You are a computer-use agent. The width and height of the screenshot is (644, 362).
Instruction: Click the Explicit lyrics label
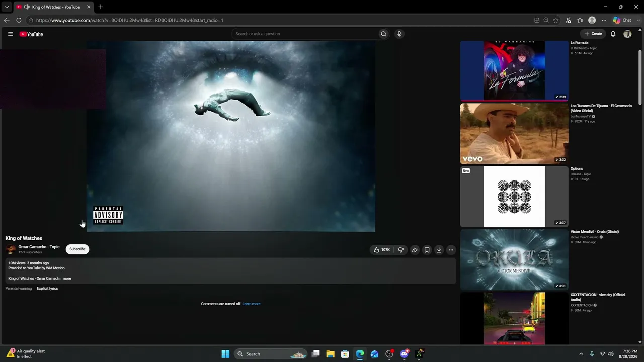pyautogui.click(x=47, y=289)
